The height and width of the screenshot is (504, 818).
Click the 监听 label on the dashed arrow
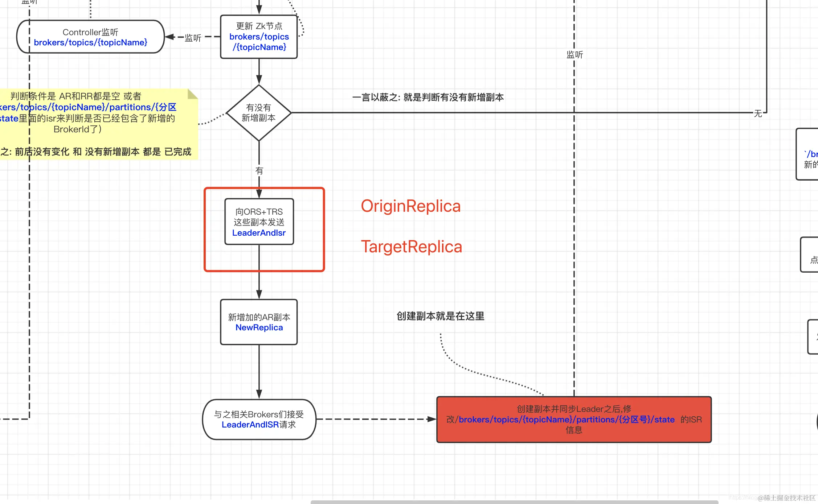click(193, 38)
